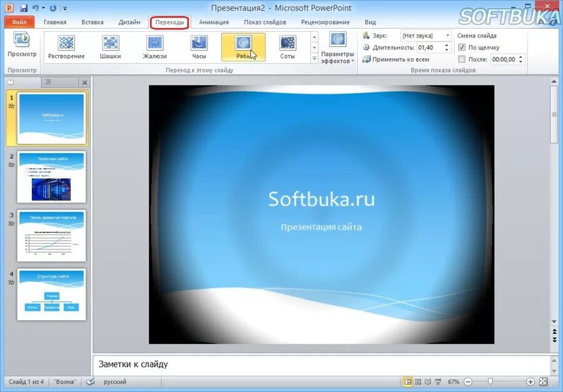Switch to Slide Sorter view icon
The image size is (563, 392).
pos(418,382)
